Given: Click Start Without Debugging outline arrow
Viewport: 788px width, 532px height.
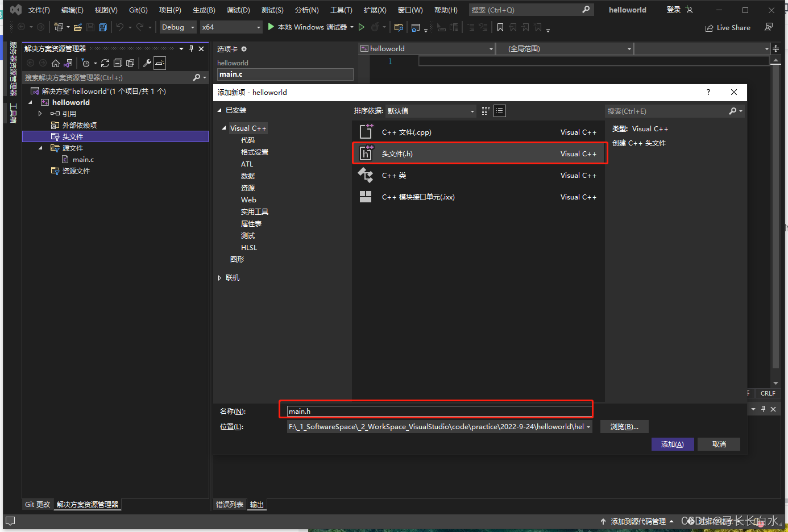Looking at the screenshot, I should tap(362, 27).
